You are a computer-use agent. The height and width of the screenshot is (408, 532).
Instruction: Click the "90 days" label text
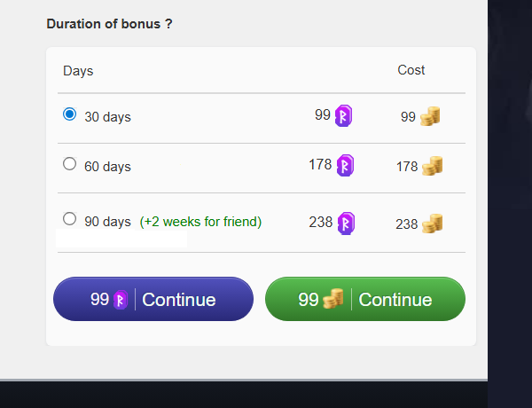point(107,222)
